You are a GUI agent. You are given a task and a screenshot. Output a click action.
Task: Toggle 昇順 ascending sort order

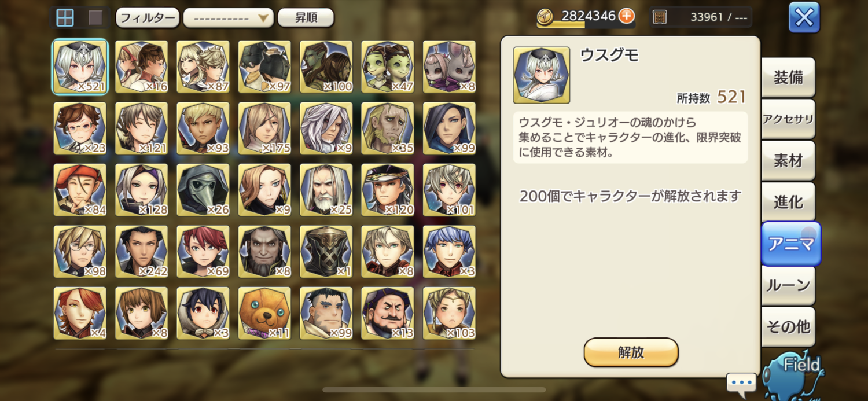(306, 18)
